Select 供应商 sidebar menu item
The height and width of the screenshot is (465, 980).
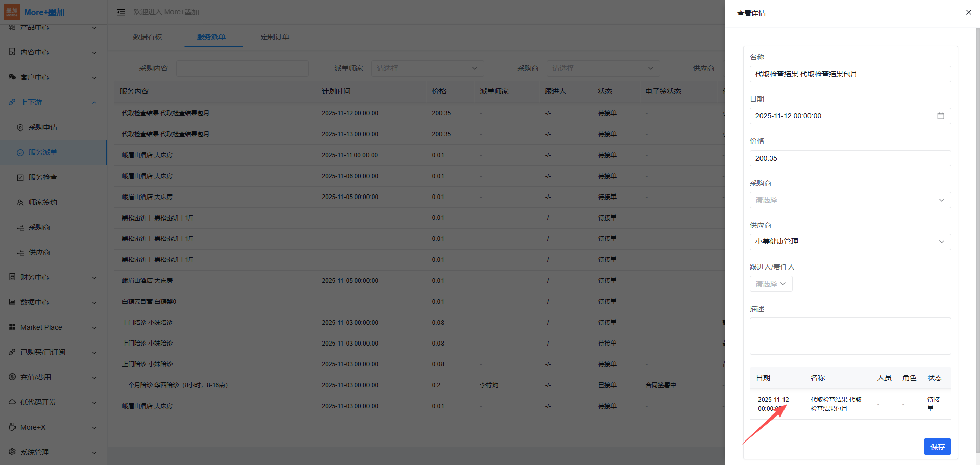pos(39,252)
